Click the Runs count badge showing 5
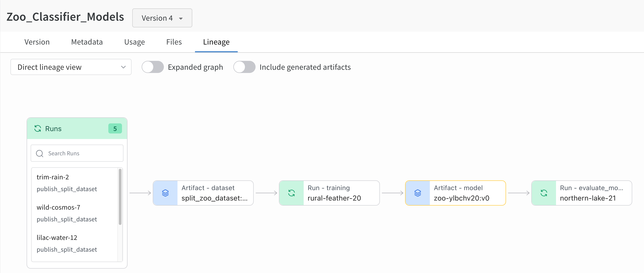 click(115, 129)
